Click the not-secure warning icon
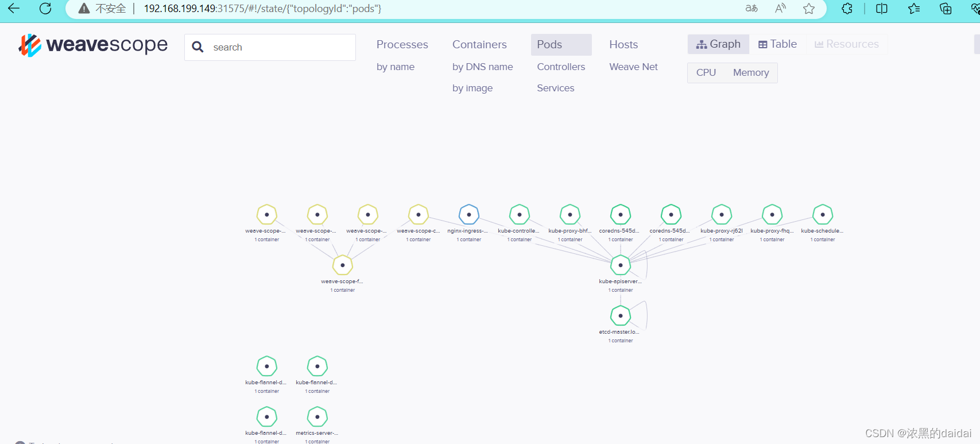Screen dimensions: 980x444 (84, 9)
